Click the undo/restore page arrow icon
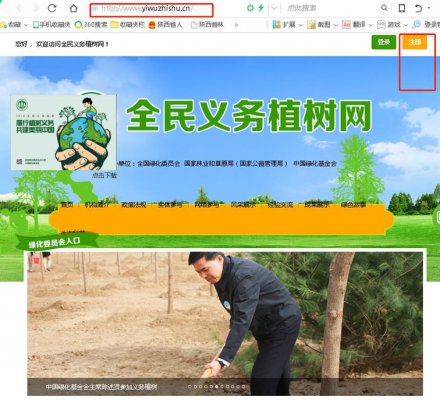The height and width of the screenshot is (400, 440). pyautogui.click(x=419, y=8)
